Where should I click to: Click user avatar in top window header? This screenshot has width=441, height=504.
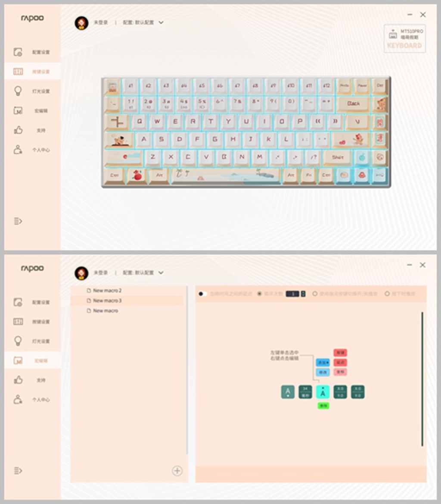click(81, 23)
